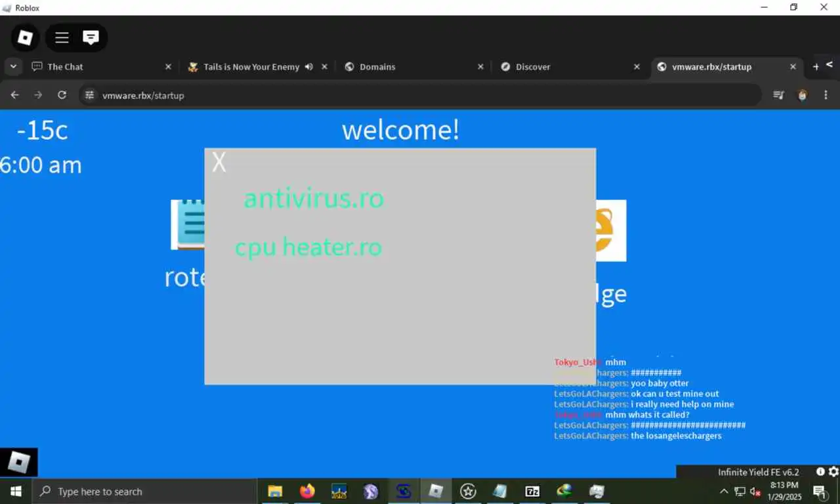This screenshot has height=504, width=840.
Task: Show hidden system tray icons
Action: click(724, 491)
